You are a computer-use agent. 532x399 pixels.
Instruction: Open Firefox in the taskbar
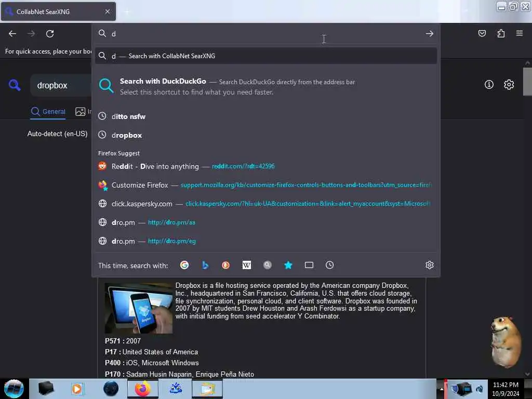[x=142, y=389]
